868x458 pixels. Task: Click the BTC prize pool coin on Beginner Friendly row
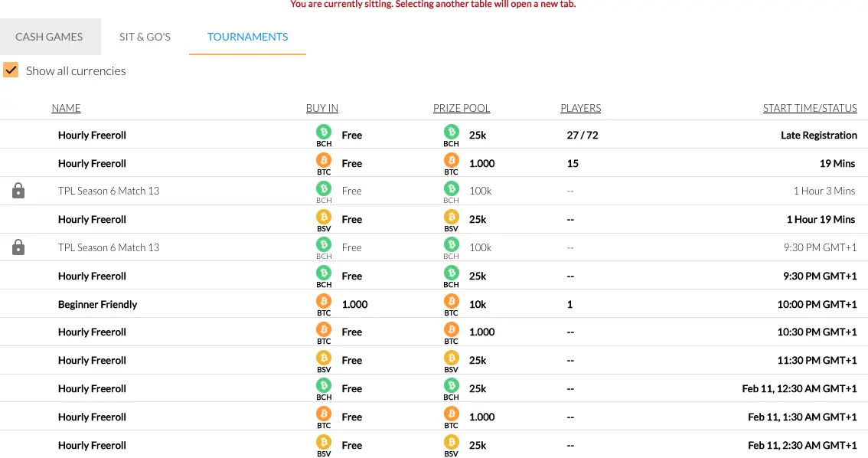(451, 301)
